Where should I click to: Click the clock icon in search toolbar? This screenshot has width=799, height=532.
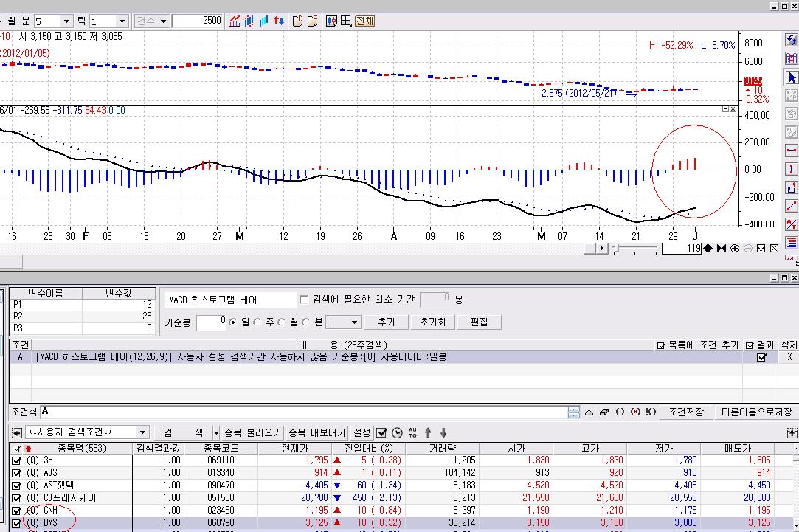click(x=398, y=433)
